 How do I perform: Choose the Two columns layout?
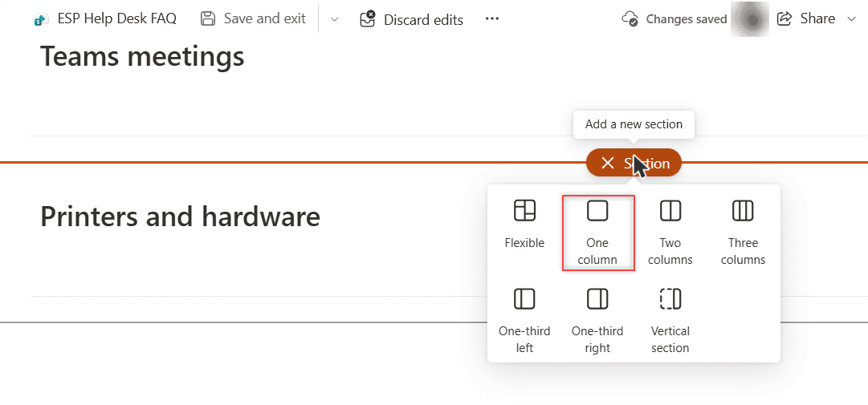[x=670, y=233]
